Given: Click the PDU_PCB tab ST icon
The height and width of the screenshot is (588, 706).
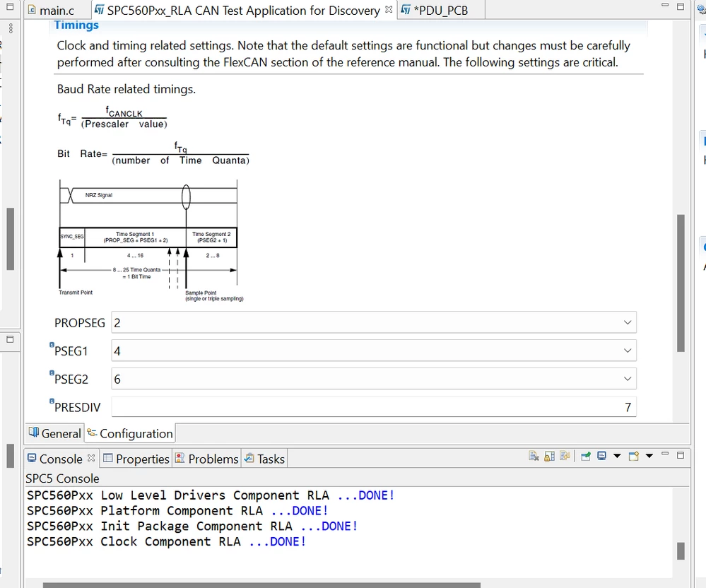Looking at the screenshot, I should [x=406, y=9].
